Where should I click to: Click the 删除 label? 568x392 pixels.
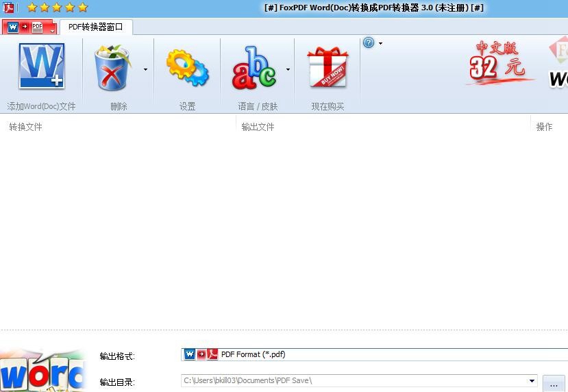point(119,106)
